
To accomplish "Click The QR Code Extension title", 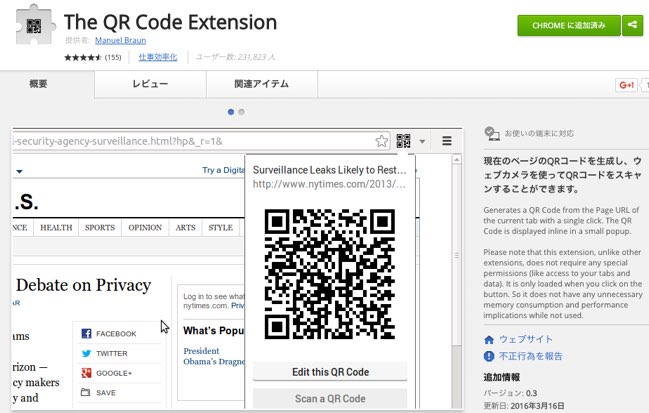I will (171, 22).
